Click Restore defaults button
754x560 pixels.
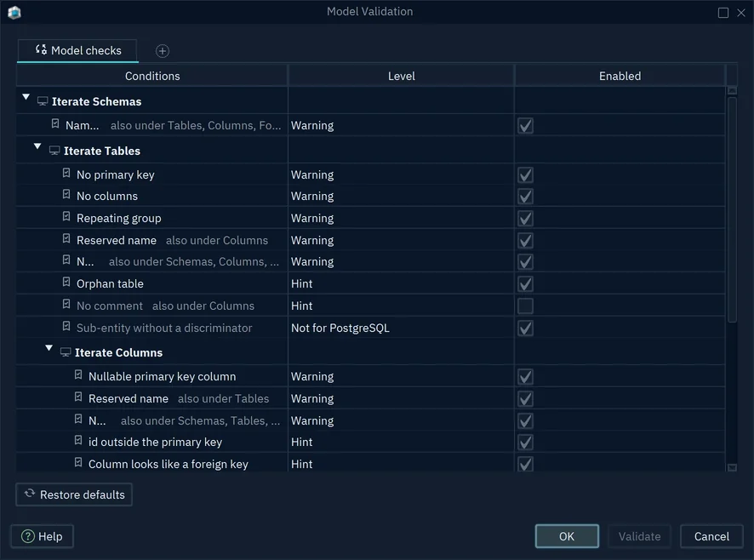(74, 494)
